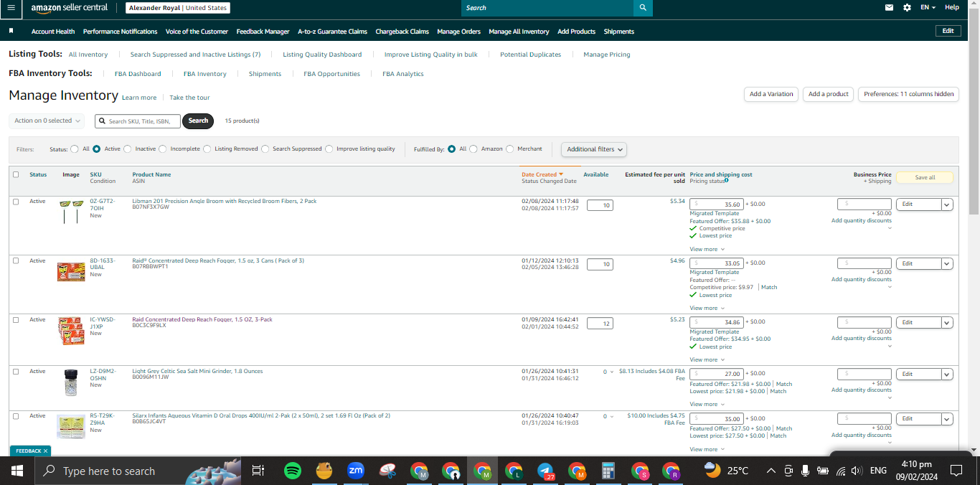Image resolution: width=980 pixels, height=485 pixels.
Task: Open the Snipping Tool taskbar icon
Action: click(x=387, y=471)
